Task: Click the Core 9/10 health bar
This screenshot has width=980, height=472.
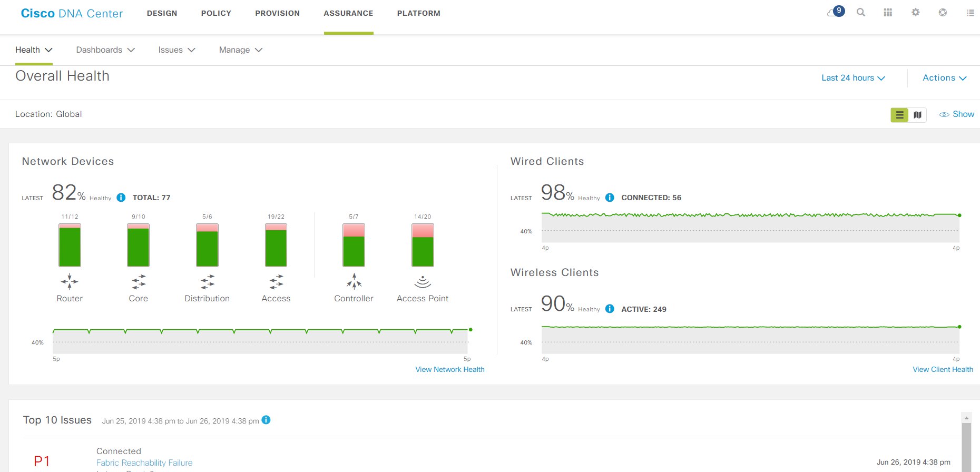Action: coord(139,245)
